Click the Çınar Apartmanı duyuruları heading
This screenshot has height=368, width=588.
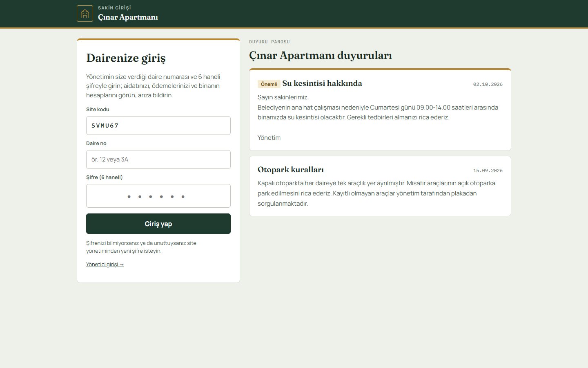[x=321, y=56]
